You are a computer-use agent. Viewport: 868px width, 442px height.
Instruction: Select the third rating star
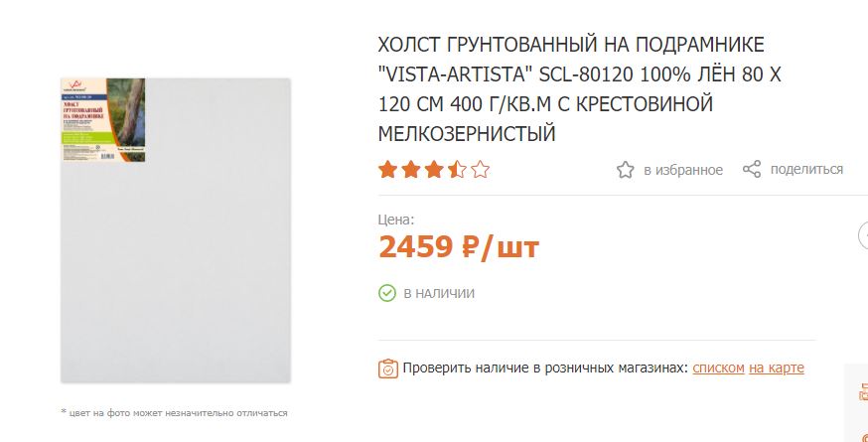[x=434, y=170]
